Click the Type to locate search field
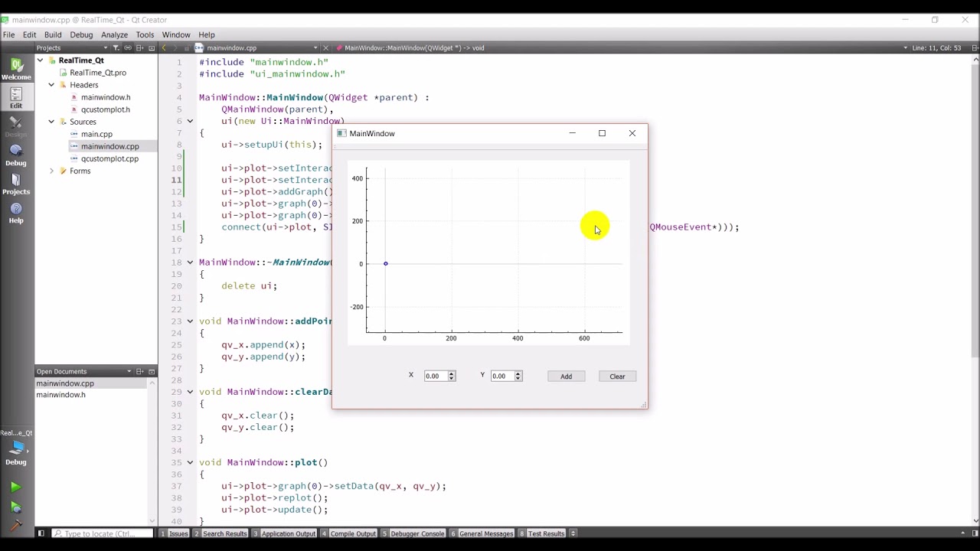The image size is (980, 551). 102,533
